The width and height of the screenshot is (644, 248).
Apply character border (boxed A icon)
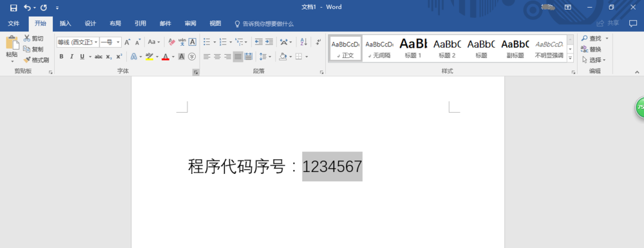pos(192,42)
